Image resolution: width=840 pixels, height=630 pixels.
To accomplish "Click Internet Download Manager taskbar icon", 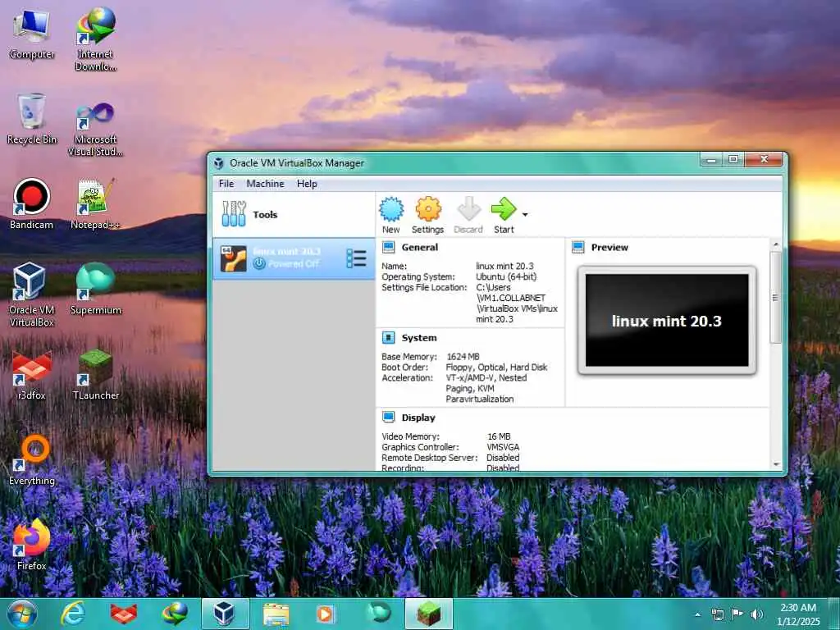I will [x=175, y=614].
